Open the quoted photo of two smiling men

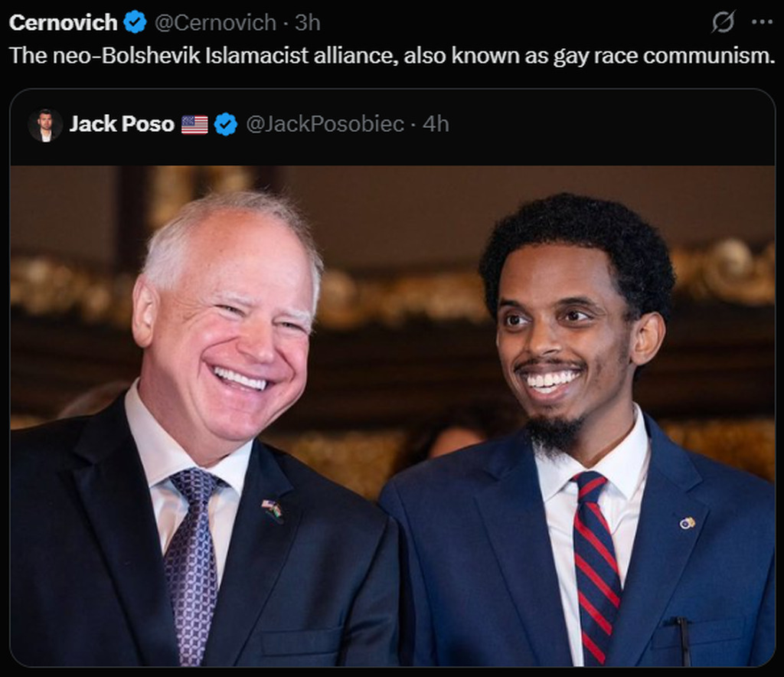click(393, 416)
